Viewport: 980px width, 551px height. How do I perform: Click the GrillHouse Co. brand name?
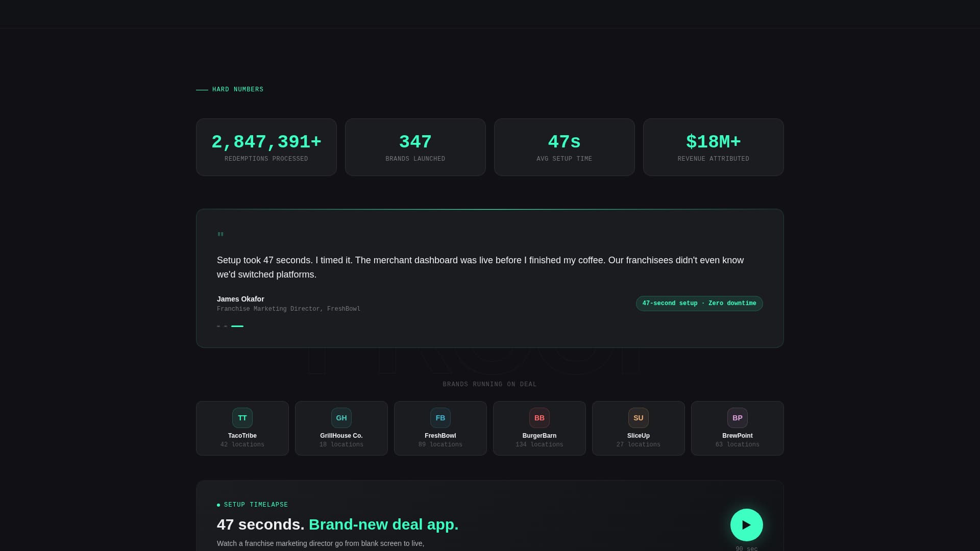(x=341, y=436)
